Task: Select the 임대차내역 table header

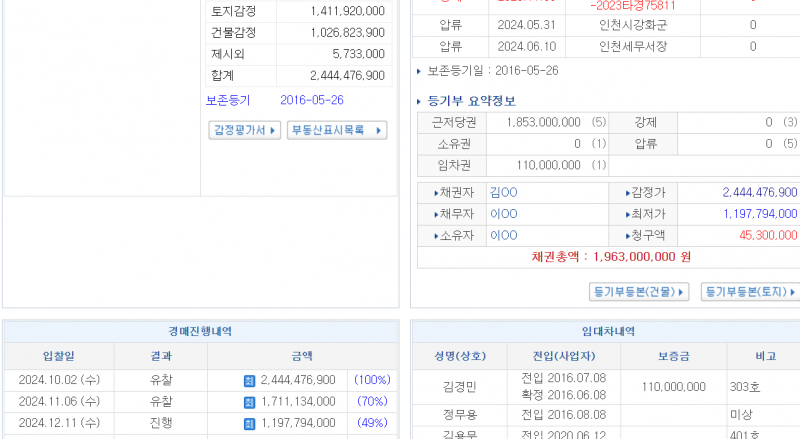Action: pos(606,331)
